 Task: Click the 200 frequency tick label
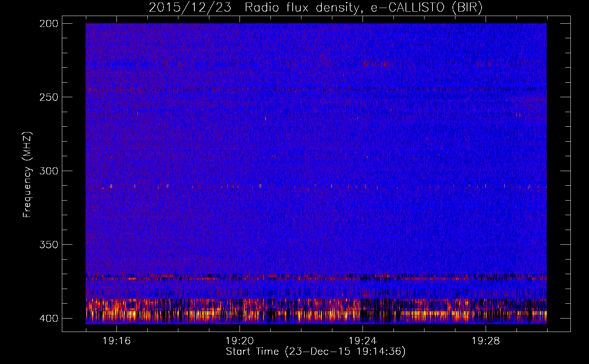point(48,24)
